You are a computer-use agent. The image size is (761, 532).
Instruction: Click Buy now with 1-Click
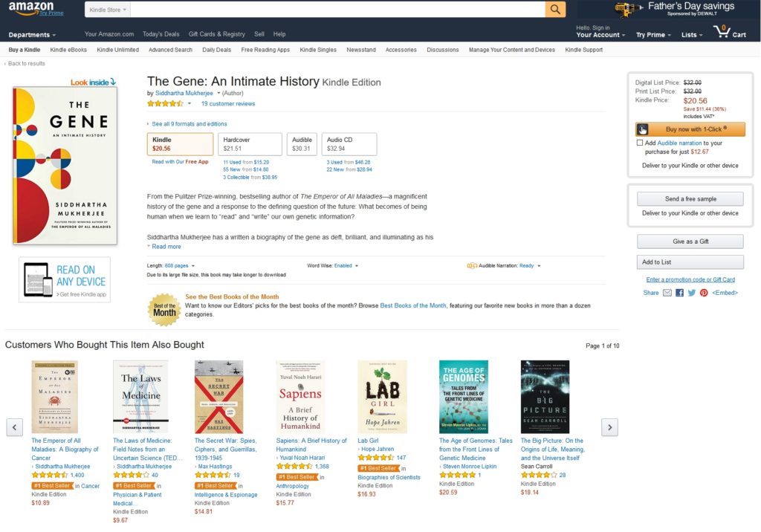pos(690,129)
